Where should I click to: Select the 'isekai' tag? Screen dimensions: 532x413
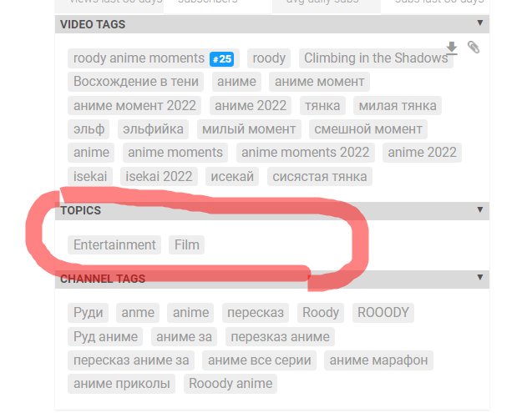coord(90,176)
